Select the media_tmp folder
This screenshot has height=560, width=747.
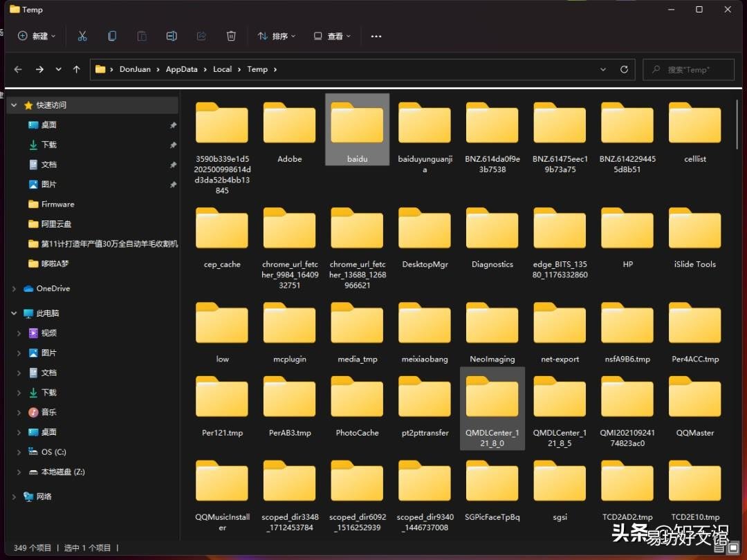[358, 333]
